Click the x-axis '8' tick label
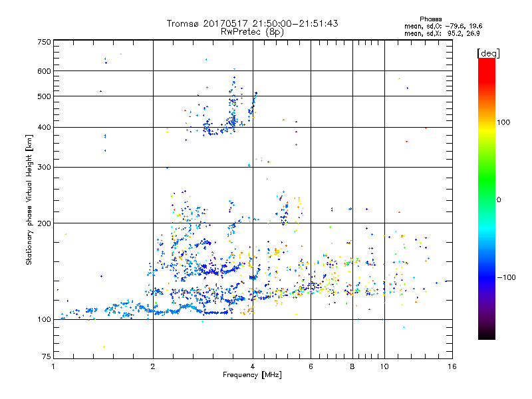Image resolution: width=532 pixels, height=399 pixels. click(x=352, y=366)
